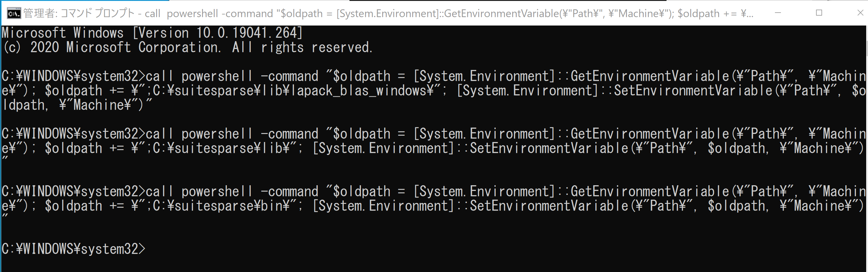The height and width of the screenshot is (272, 868).
Task: Click the vertical scrollbar on right edge
Action: pos(866,148)
